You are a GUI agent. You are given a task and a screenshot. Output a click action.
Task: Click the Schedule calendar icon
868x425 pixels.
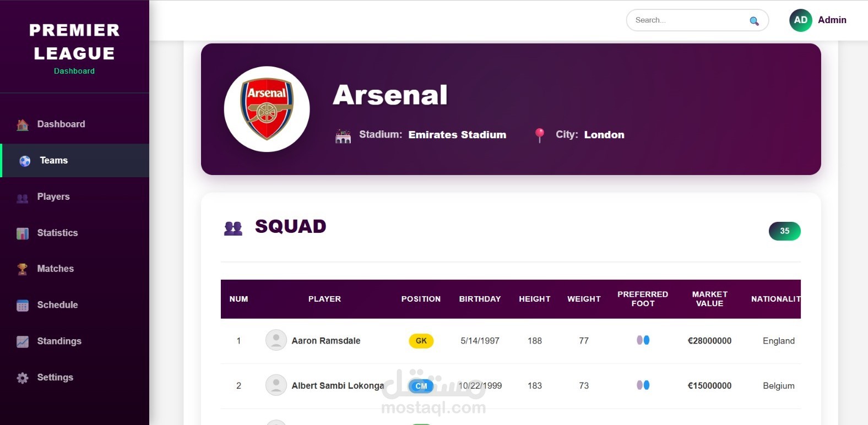point(23,306)
